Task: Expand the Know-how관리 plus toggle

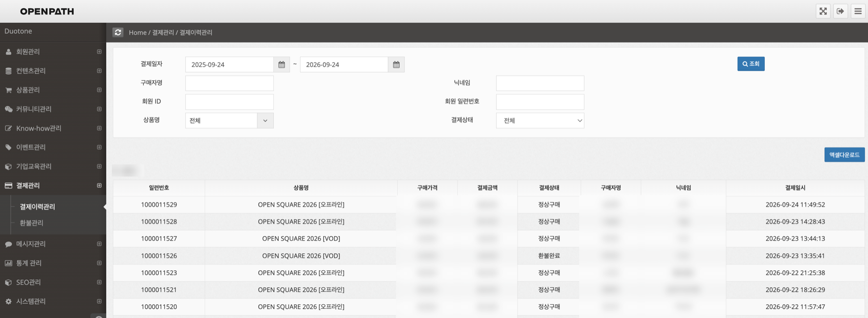Action: click(99, 128)
